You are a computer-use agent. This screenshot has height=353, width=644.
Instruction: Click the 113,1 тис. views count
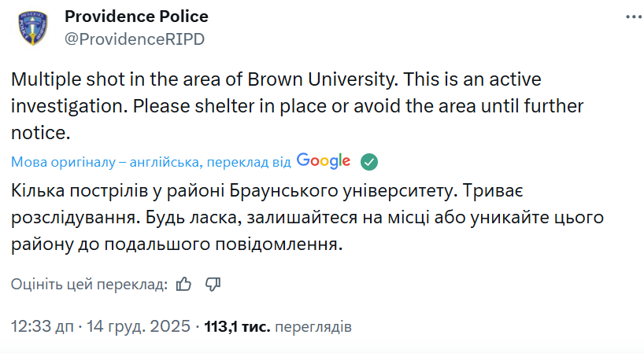coord(237,325)
